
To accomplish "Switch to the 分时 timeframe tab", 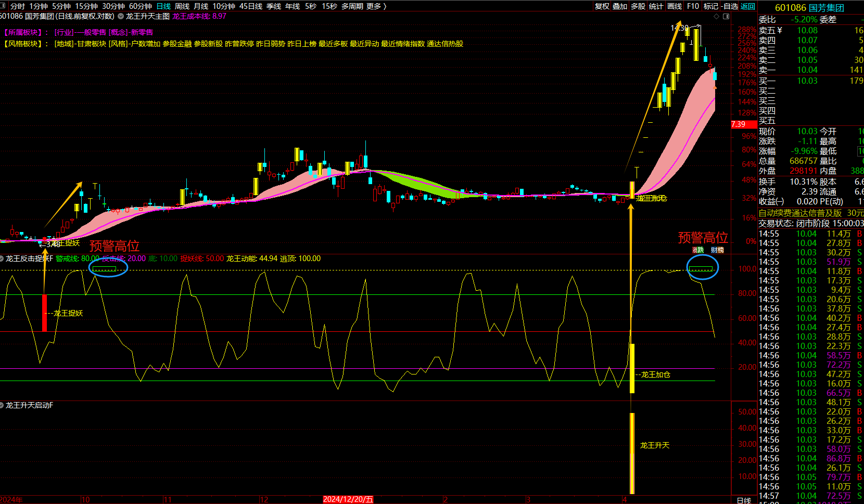I will 18,6.
